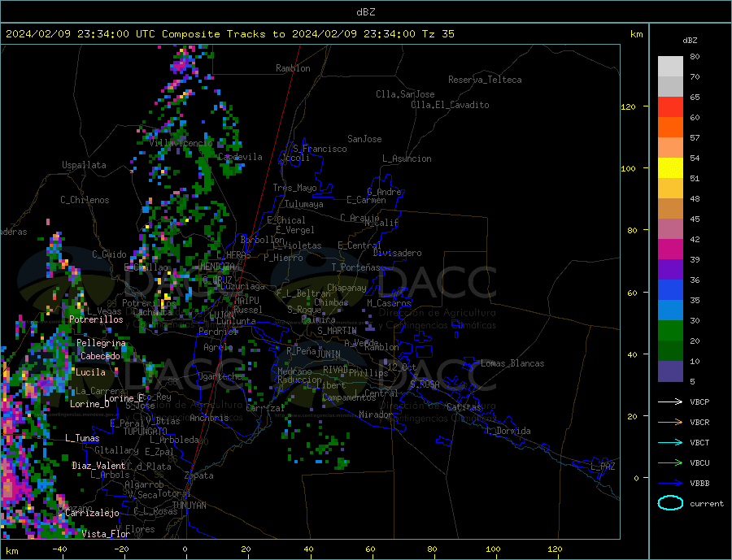Click the Lucila place label
This screenshot has width=732, height=560.
point(90,372)
